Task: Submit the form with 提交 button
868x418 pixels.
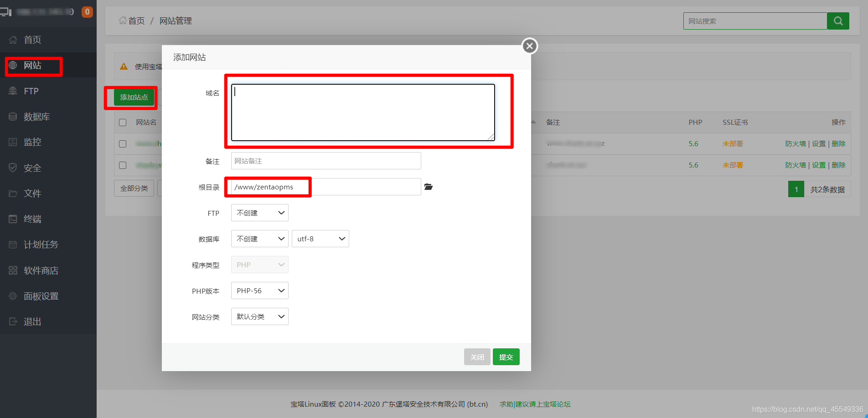Action: pos(506,357)
